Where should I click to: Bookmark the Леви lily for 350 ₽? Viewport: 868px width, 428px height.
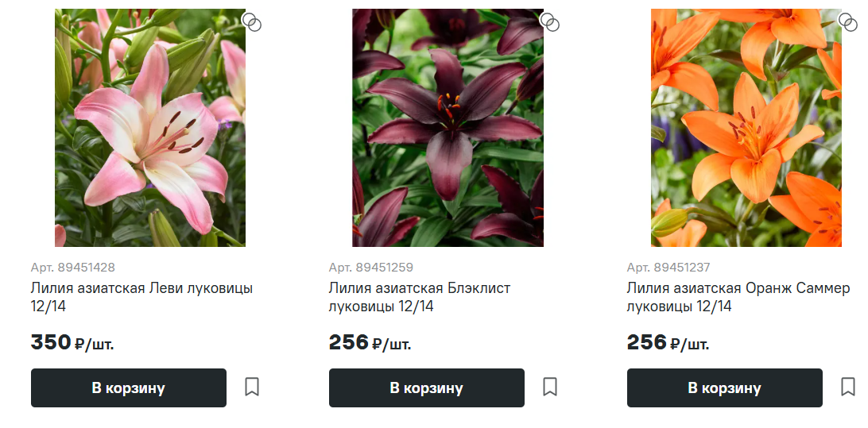[252, 387]
